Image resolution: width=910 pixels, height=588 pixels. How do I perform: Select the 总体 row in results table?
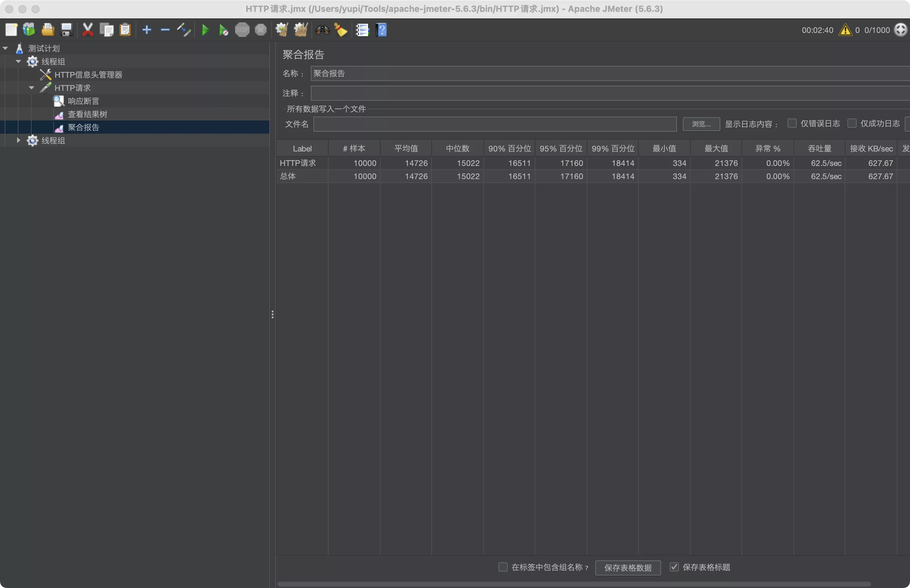(593, 176)
